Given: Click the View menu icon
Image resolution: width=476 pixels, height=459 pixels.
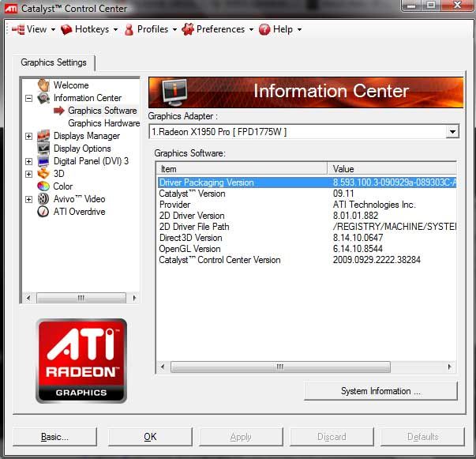Looking at the screenshot, I should tap(18, 29).
